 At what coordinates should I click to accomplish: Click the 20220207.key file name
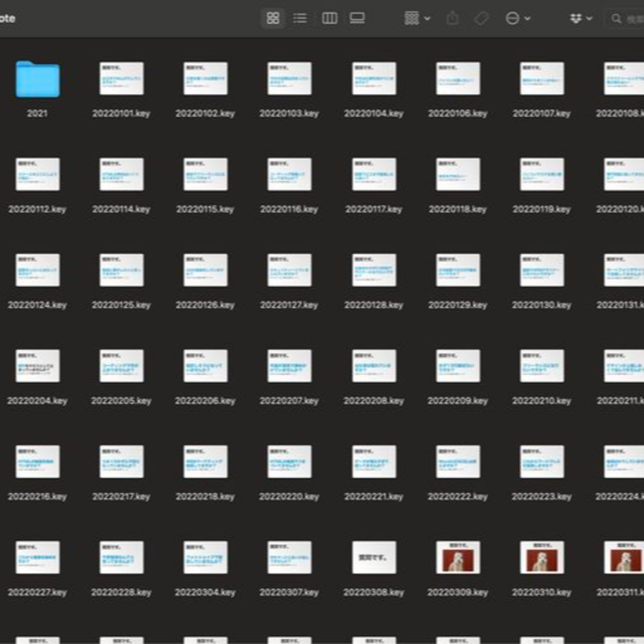[289, 401]
